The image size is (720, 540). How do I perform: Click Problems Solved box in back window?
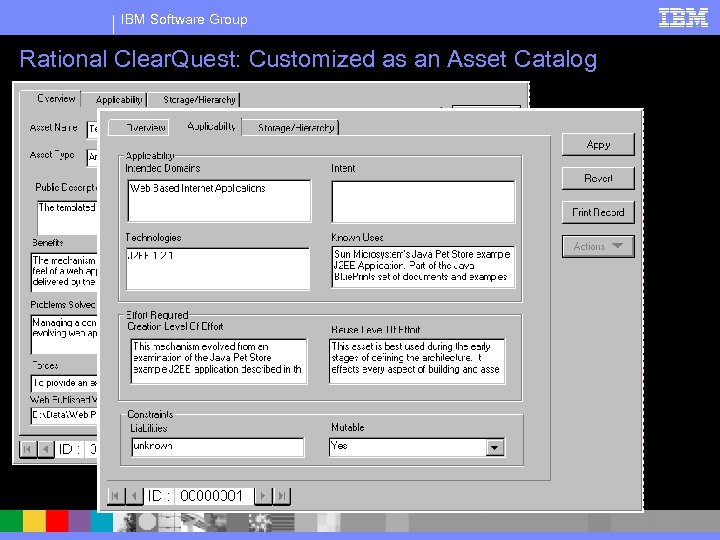64,334
